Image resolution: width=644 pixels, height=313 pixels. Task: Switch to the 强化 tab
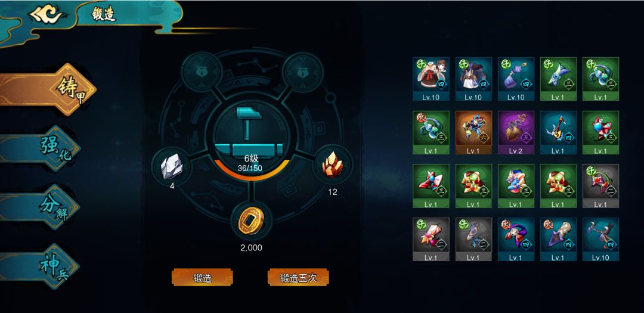point(41,148)
